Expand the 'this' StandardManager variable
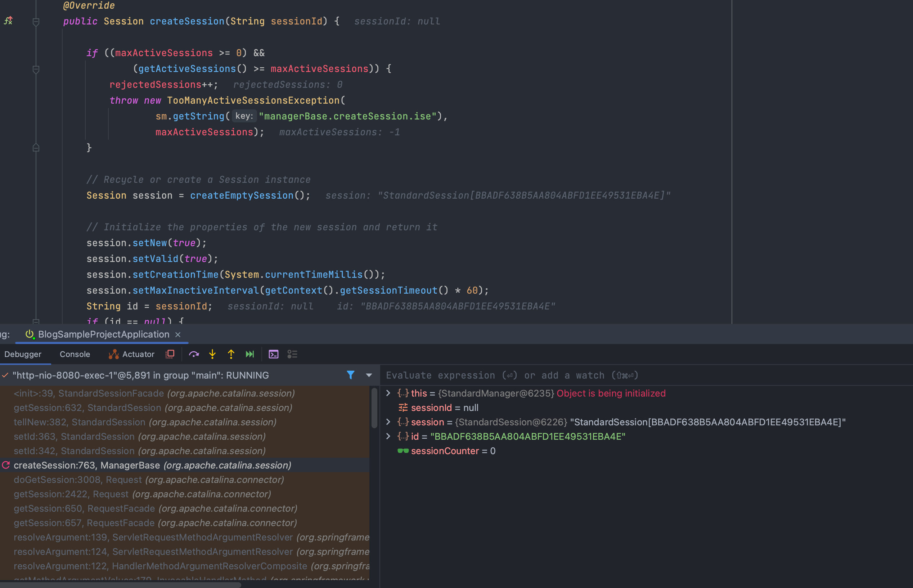This screenshot has height=588, width=913. (x=388, y=393)
